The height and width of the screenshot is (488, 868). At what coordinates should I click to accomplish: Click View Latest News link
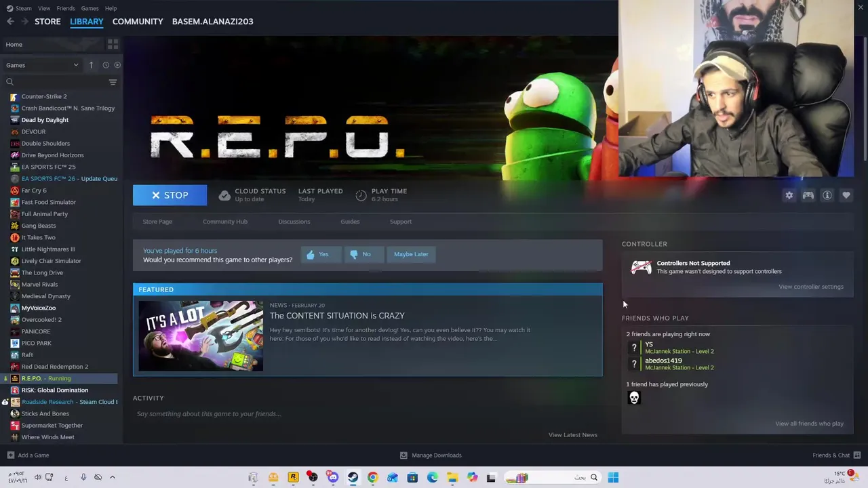[x=573, y=435]
